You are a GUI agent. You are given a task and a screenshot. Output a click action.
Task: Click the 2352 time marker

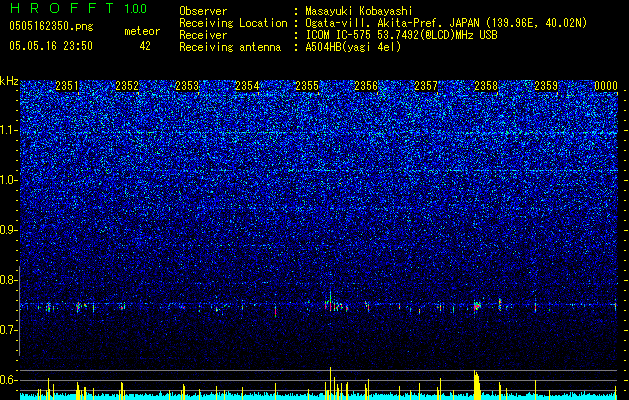tap(127, 86)
